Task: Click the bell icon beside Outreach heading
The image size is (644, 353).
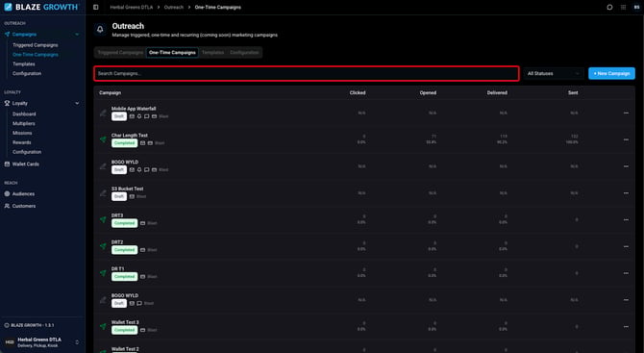Action: point(100,30)
